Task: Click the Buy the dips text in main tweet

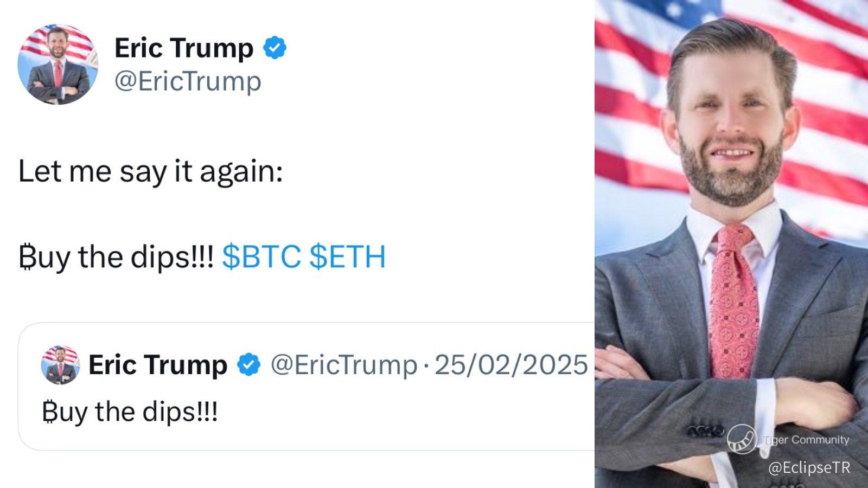Action: [116, 256]
